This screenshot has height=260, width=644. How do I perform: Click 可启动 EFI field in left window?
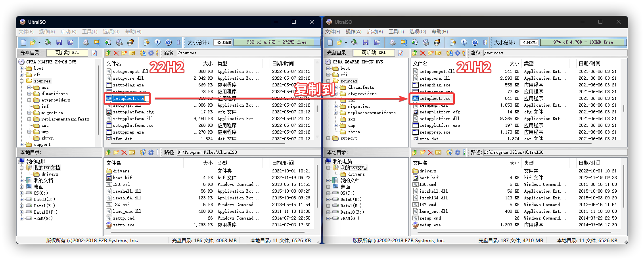click(x=68, y=53)
